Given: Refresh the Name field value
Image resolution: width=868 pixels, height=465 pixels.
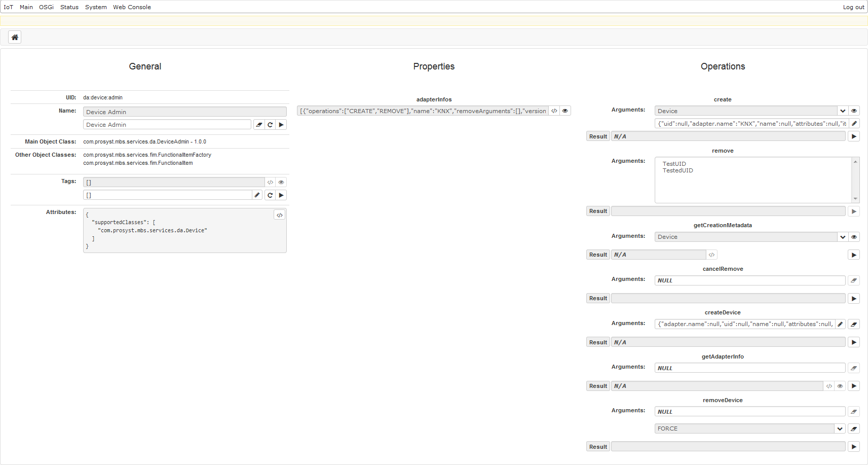Looking at the screenshot, I should click(270, 124).
